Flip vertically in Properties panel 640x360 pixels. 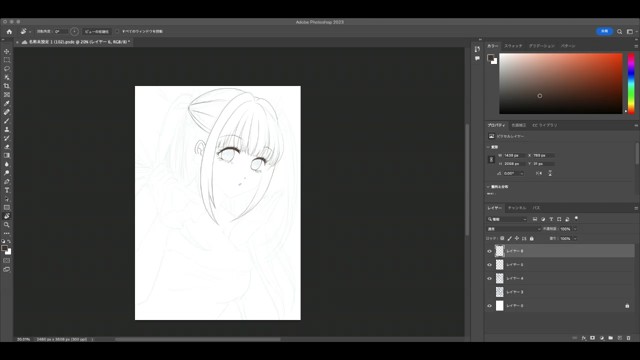click(550, 173)
